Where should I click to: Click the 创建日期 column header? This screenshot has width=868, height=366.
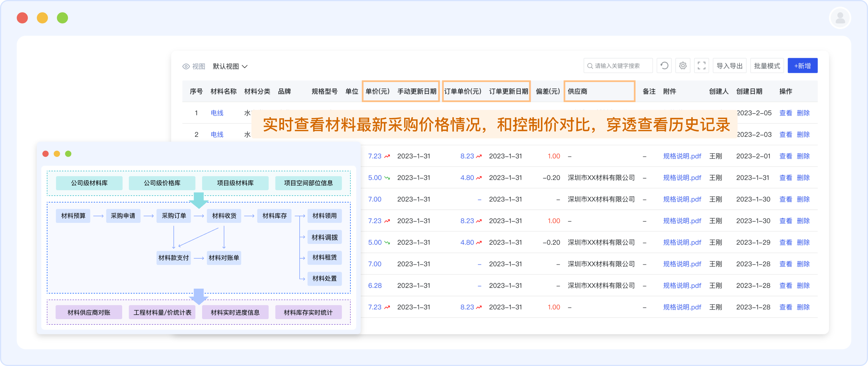coord(749,92)
